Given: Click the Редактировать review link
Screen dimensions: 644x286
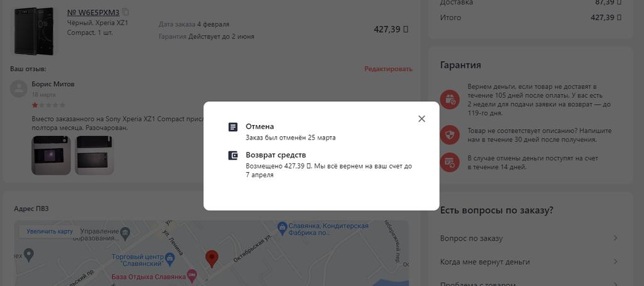Looking at the screenshot, I should [x=388, y=69].
